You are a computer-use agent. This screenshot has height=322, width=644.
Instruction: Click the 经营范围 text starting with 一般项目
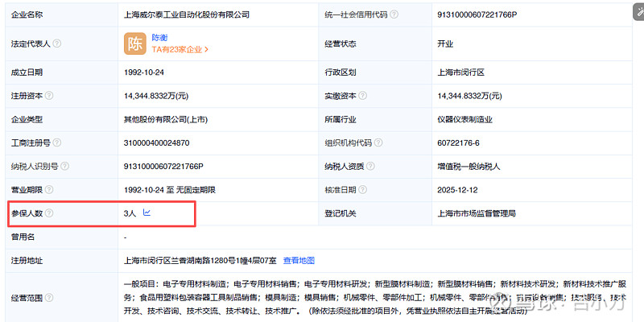coord(375,297)
